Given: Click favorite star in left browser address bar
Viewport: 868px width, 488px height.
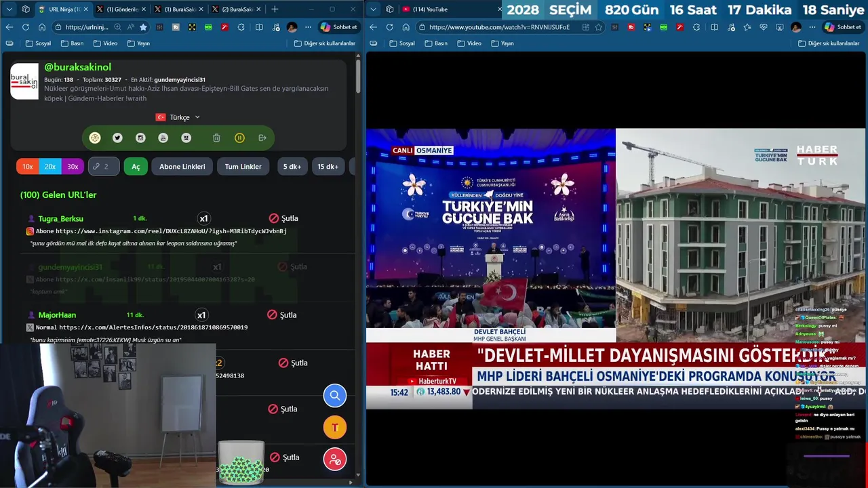Looking at the screenshot, I should [143, 27].
